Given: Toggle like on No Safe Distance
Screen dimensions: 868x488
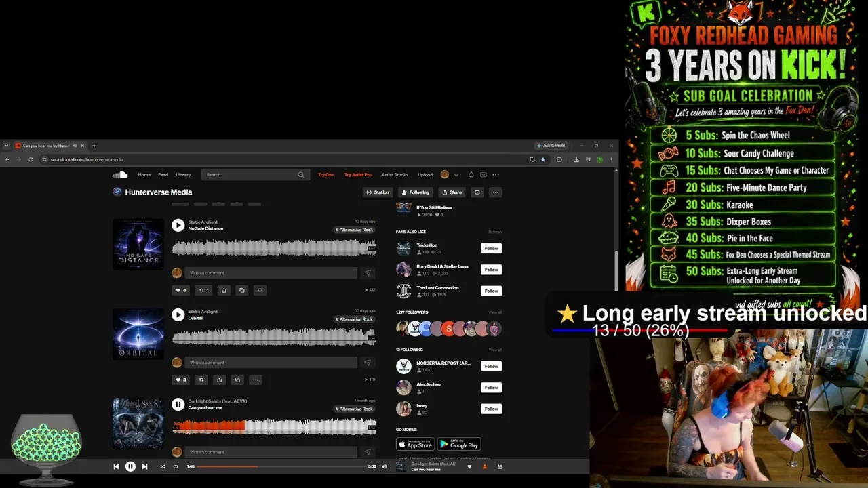Looking at the screenshot, I should click(x=181, y=290).
